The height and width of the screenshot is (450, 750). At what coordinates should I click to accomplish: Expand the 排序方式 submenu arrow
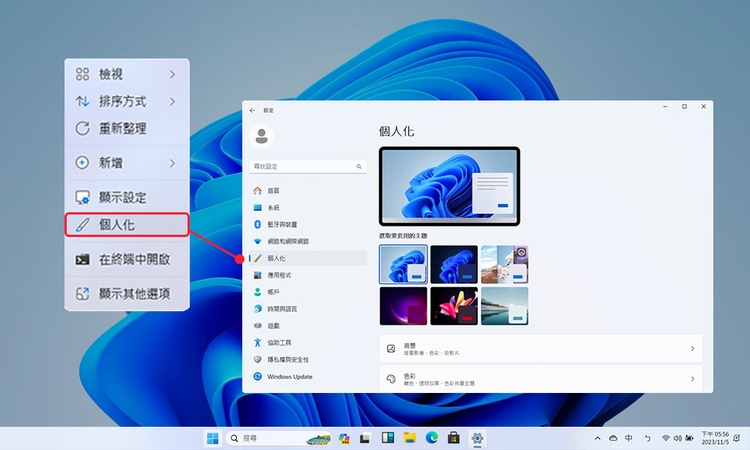click(172, 101)
